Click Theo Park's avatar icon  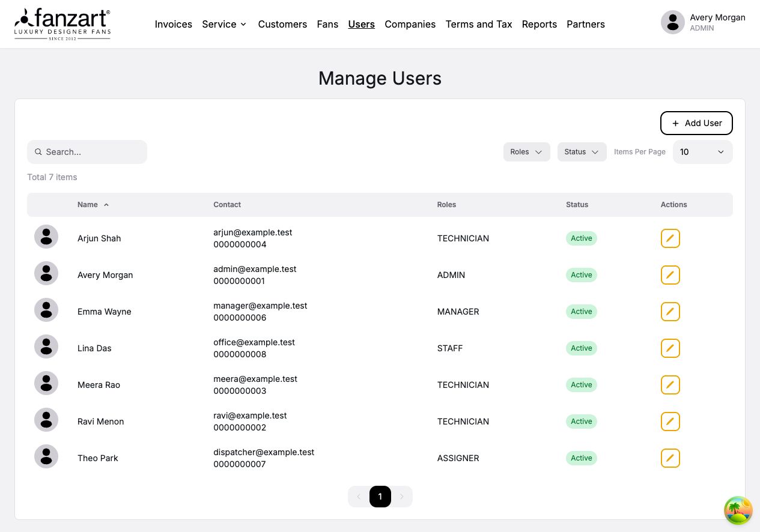tap(46, 456)
